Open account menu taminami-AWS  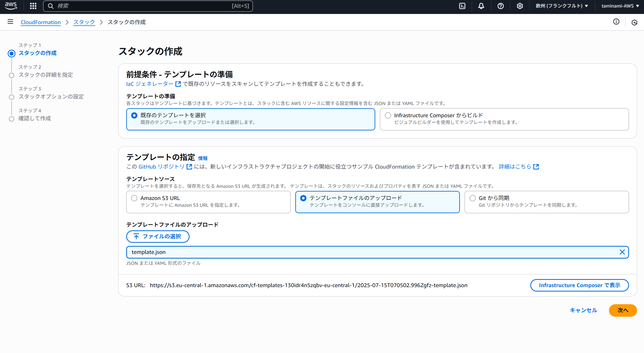tap(620, 6)
